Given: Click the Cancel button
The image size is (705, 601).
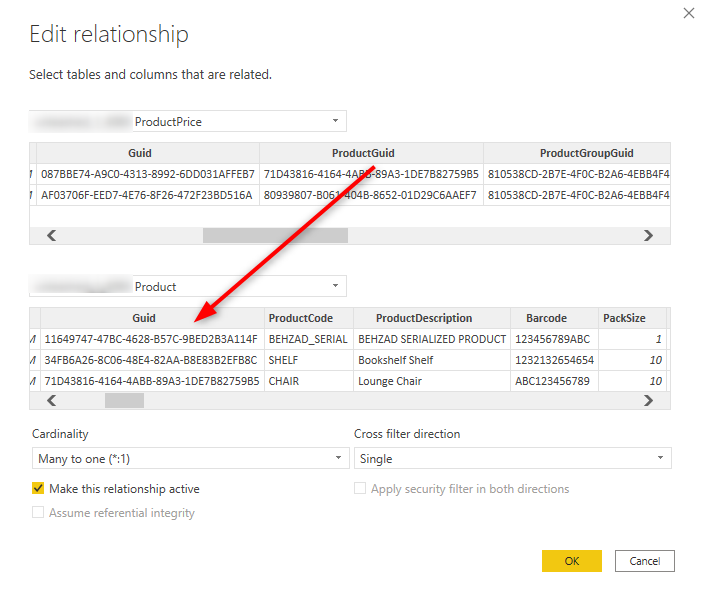Looking at the screenshot, I should pos(644,561).
